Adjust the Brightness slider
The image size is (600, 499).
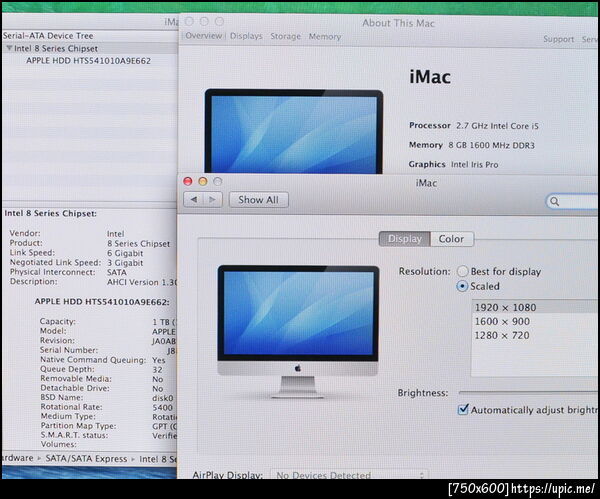tap(529, 392)
